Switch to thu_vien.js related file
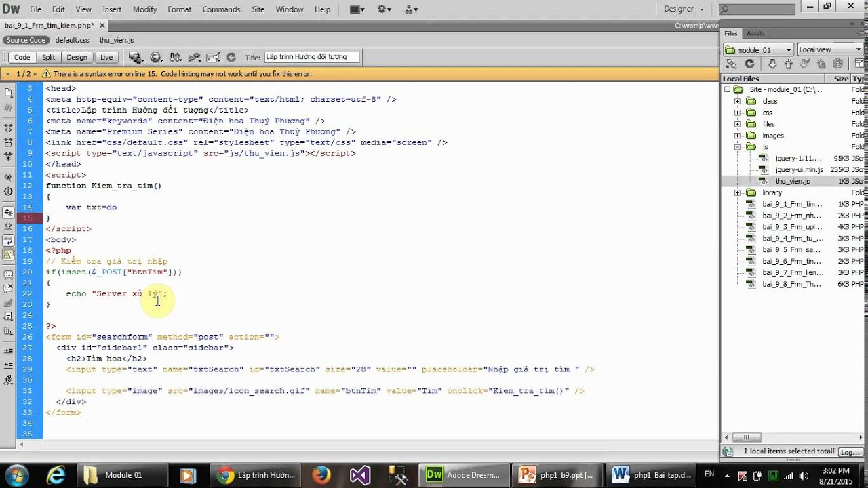Viewport: 868px width, 488px height. pyautogui.click(x=117, y=40)
